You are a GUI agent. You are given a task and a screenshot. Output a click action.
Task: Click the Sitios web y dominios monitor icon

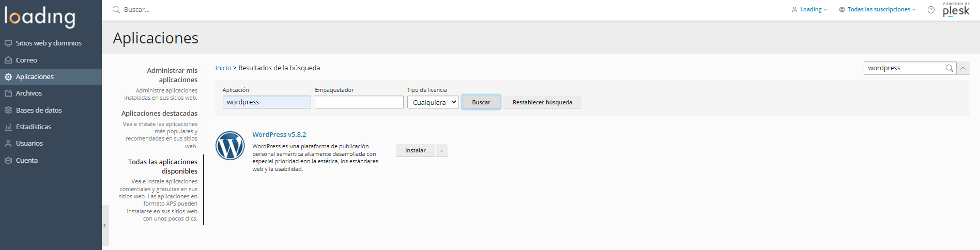[x=8, y=43]
